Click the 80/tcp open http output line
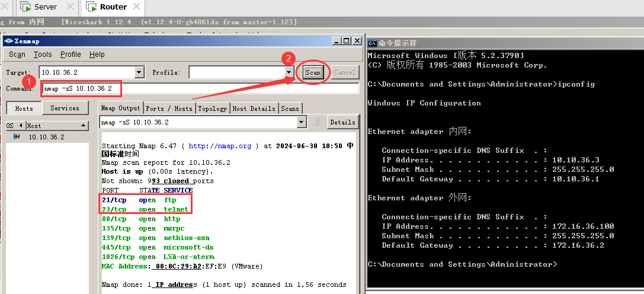Image resolution: width=644 pixels, height=294 pixels. (x=141, y=219)
